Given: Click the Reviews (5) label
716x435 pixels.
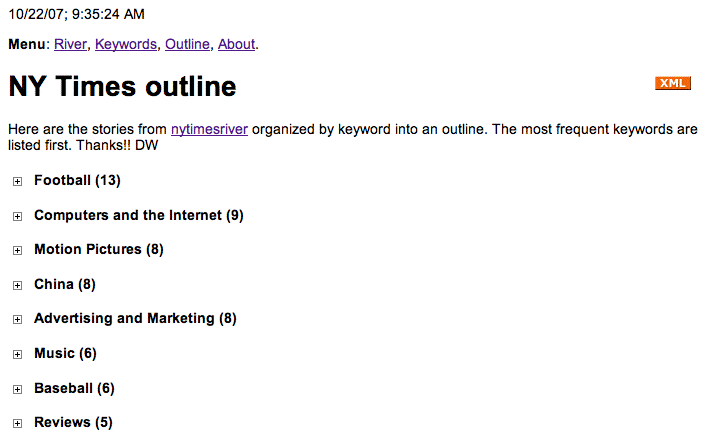Looking at the screenshot, I should 73,423.
